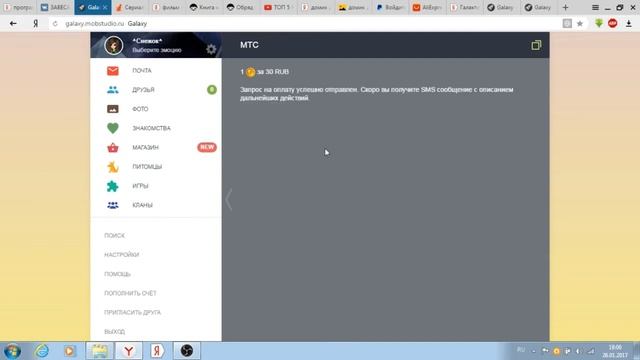Click the МТС header title
Viewport: 640px width, 360px height.
click(x=249, y=45)
